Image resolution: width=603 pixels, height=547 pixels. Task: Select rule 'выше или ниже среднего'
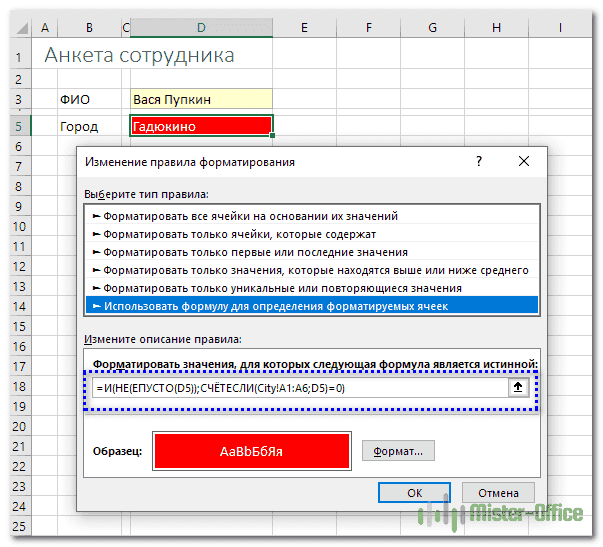coord(312,270)
